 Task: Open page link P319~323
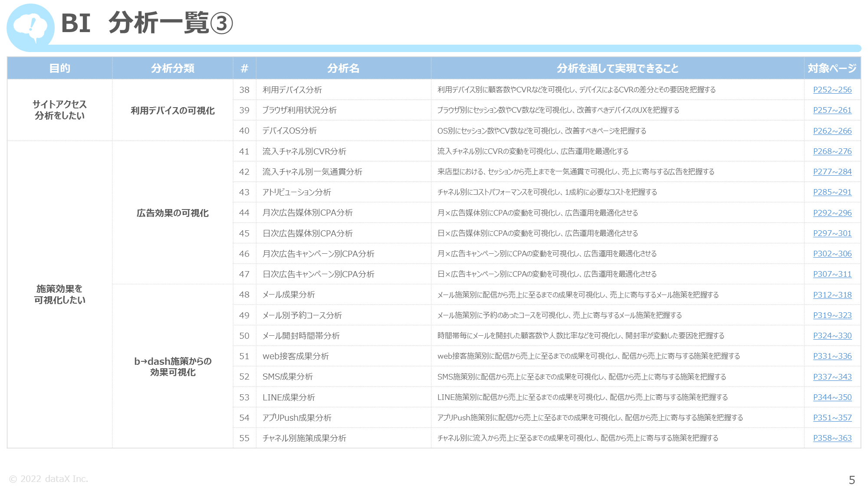pos(832,315)
